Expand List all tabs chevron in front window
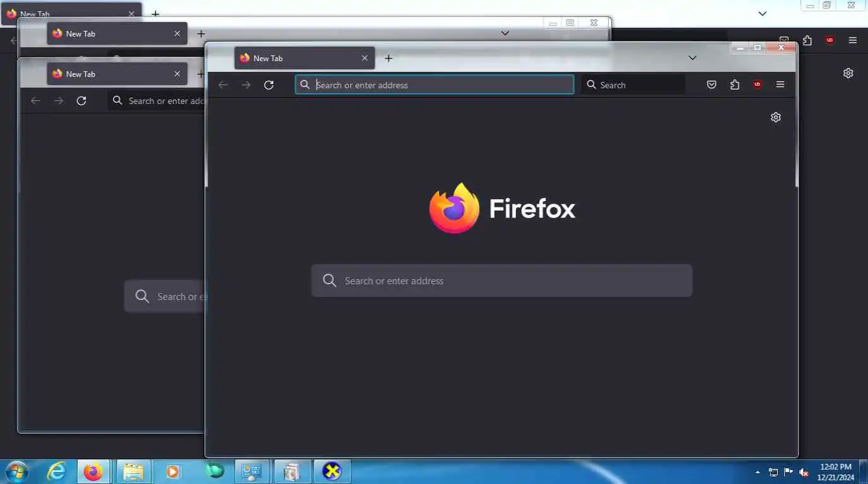This screenshot has width=868, height=484. click(692, 58)
